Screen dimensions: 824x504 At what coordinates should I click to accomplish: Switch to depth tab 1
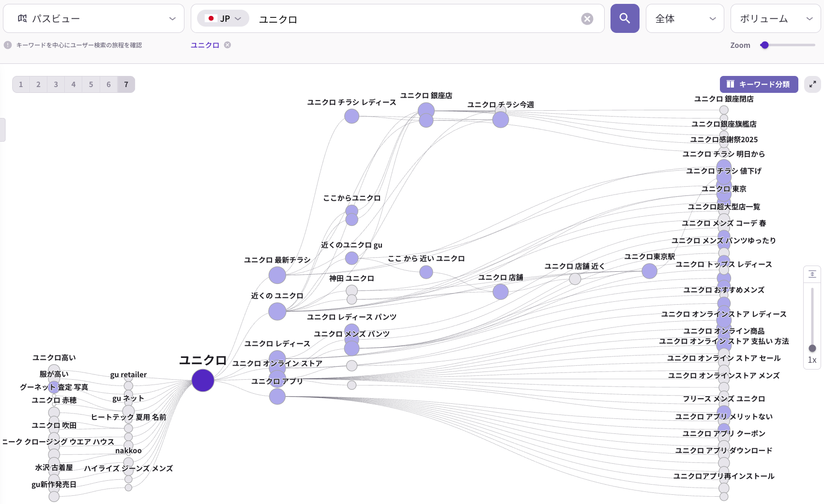tap(21, 84)
